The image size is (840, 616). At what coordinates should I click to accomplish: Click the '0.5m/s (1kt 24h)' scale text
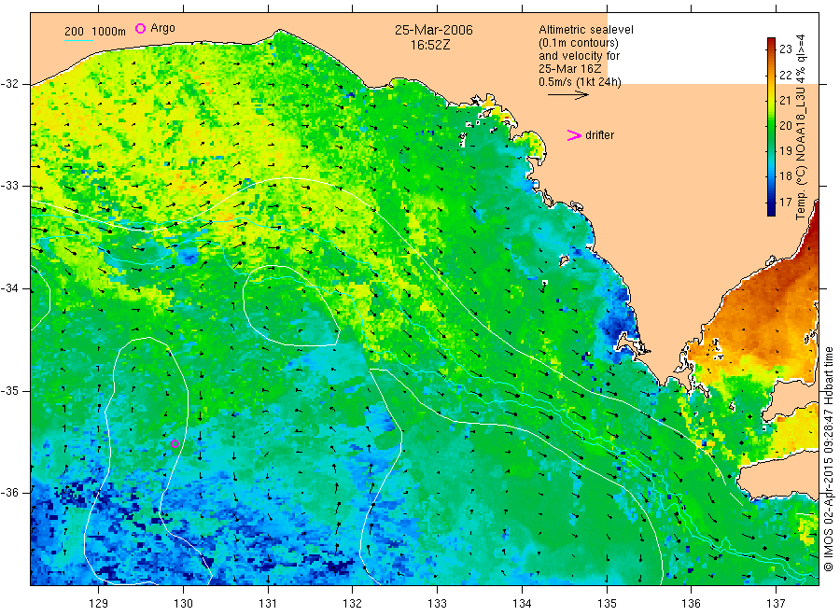coord(581,82)
